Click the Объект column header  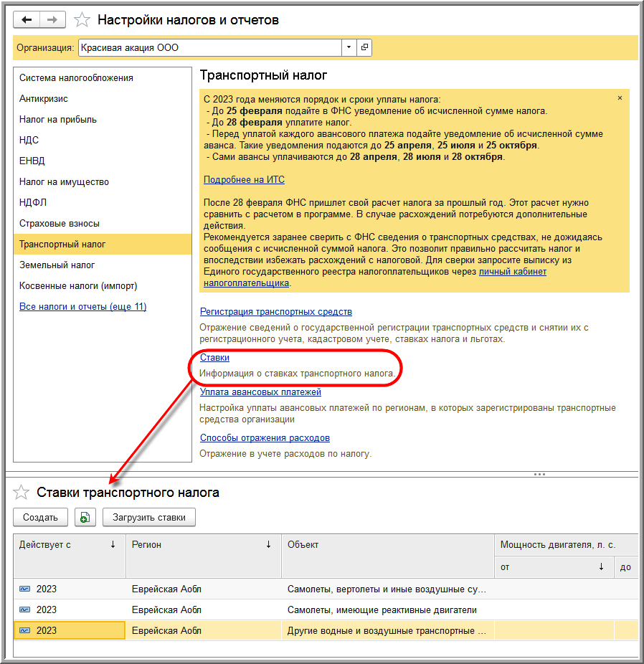(x=388, y=556)
